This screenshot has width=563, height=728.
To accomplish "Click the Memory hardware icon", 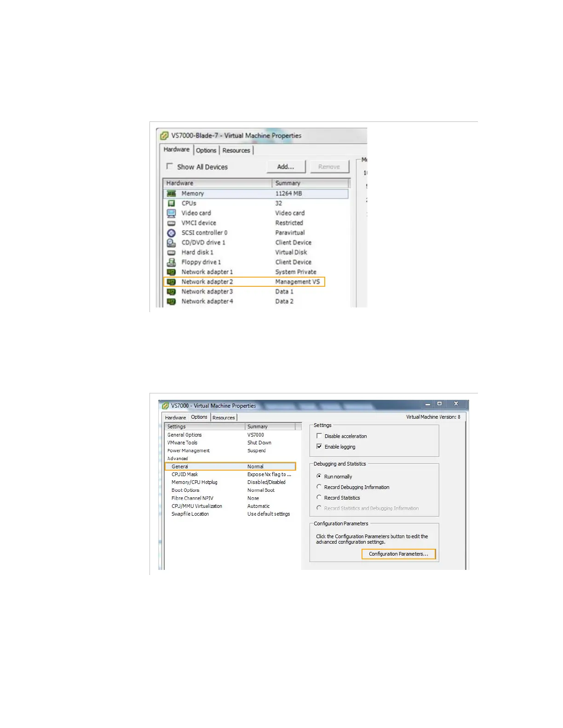I will click(x=171, y=193).
